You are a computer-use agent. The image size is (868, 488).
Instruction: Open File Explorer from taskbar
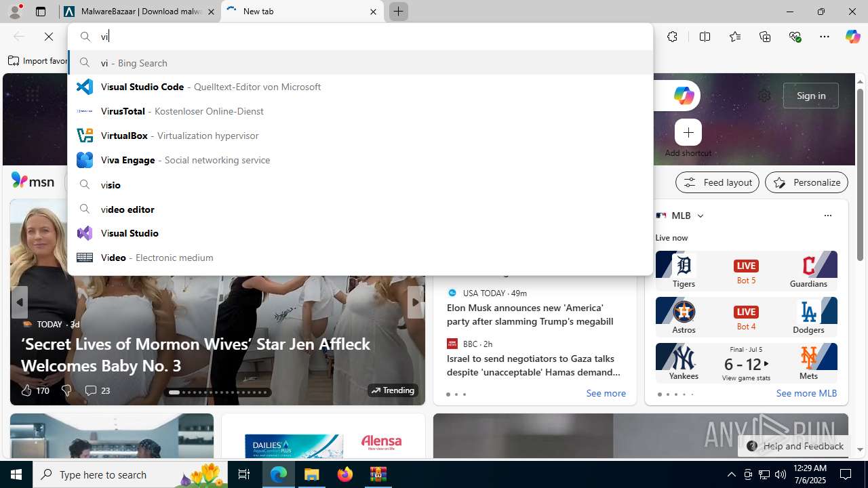pos(312,474)
